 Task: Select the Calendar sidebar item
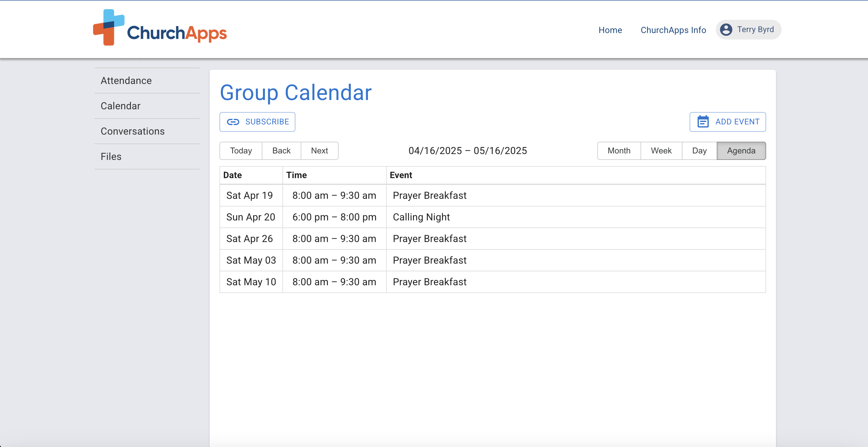point(120,106)
